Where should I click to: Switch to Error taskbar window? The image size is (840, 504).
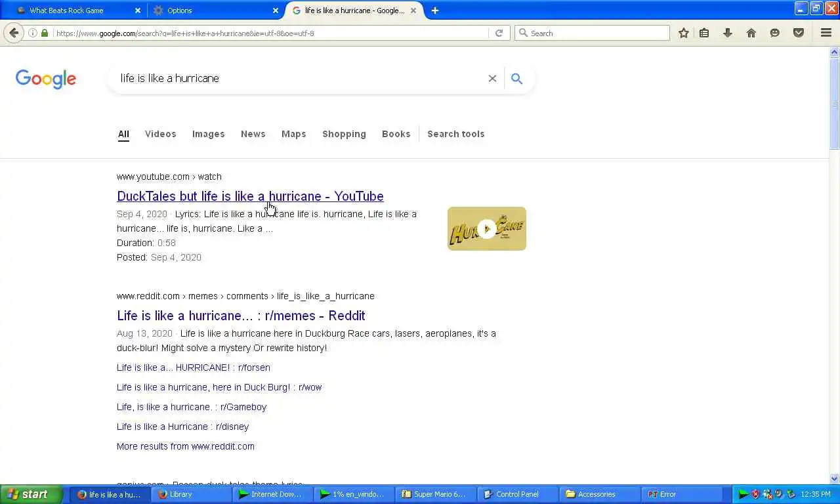(681, 494)
